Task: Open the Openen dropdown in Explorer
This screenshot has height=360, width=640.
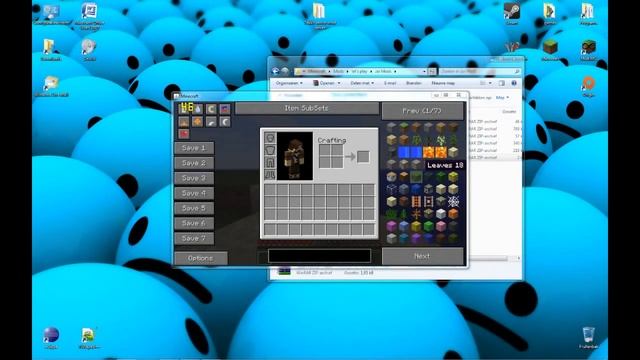Action: pyautogui.click(x=327, y=83)
